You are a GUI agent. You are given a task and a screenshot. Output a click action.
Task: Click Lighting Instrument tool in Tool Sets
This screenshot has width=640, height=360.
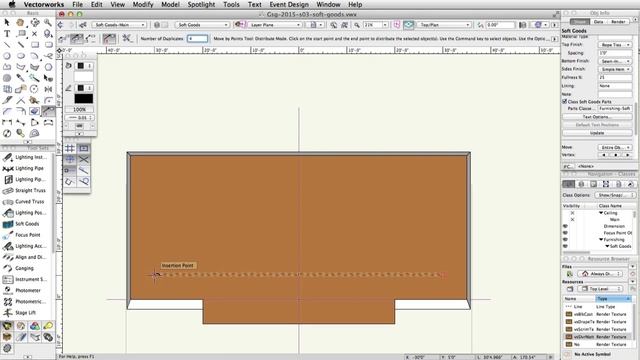point(24,157)
